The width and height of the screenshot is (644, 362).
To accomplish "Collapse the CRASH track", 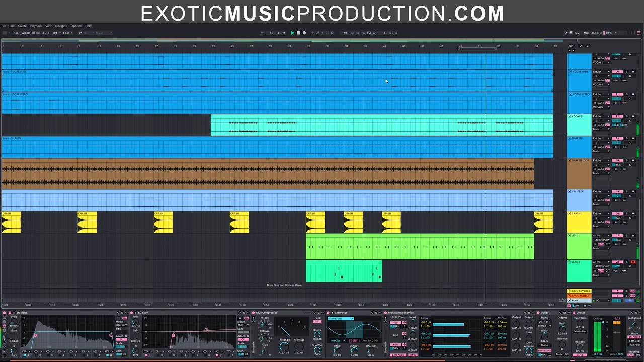I will [x=570, y=213].
